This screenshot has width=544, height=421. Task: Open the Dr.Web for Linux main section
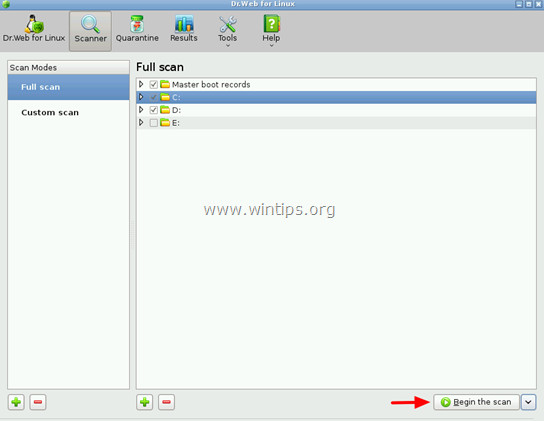tap(34, 30)
